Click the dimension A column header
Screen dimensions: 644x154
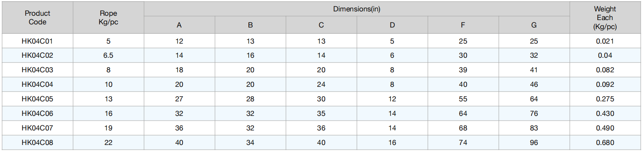pos(179,25)
